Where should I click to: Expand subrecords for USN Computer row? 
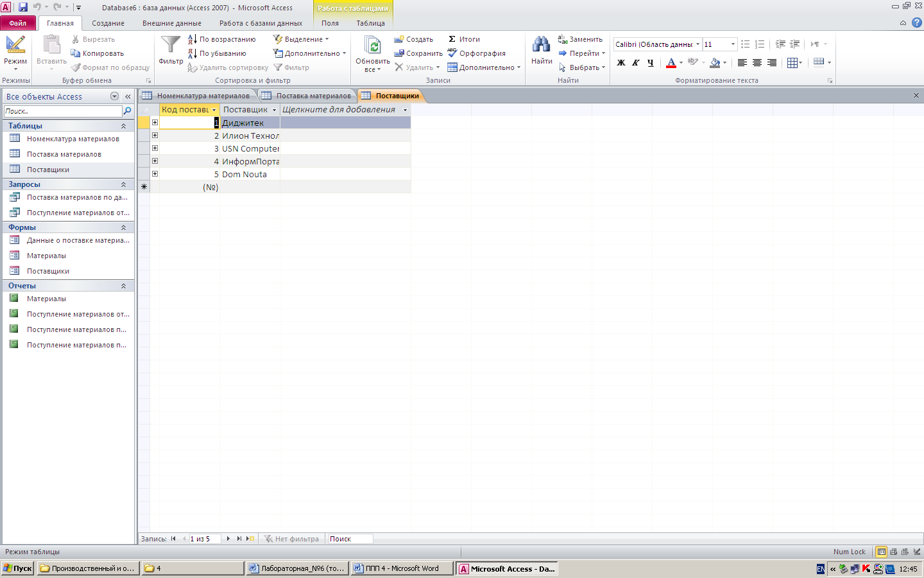pyautogui.click(x=155, y=148)
